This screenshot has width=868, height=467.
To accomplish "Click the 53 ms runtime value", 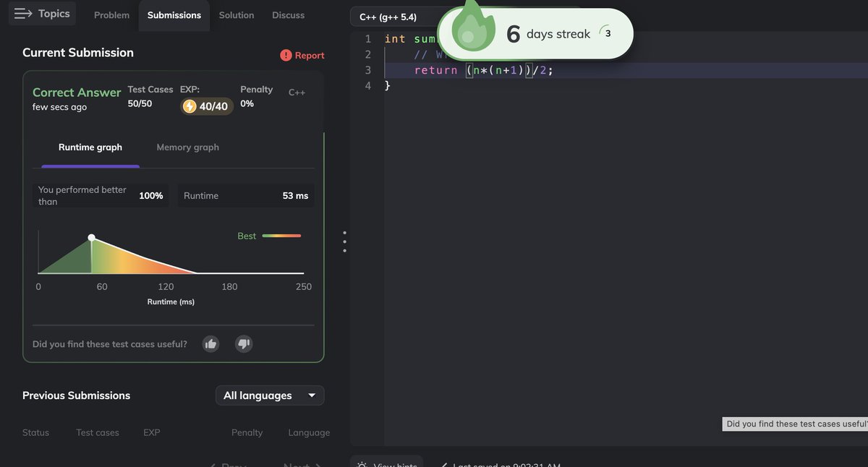I will (295, 196).
